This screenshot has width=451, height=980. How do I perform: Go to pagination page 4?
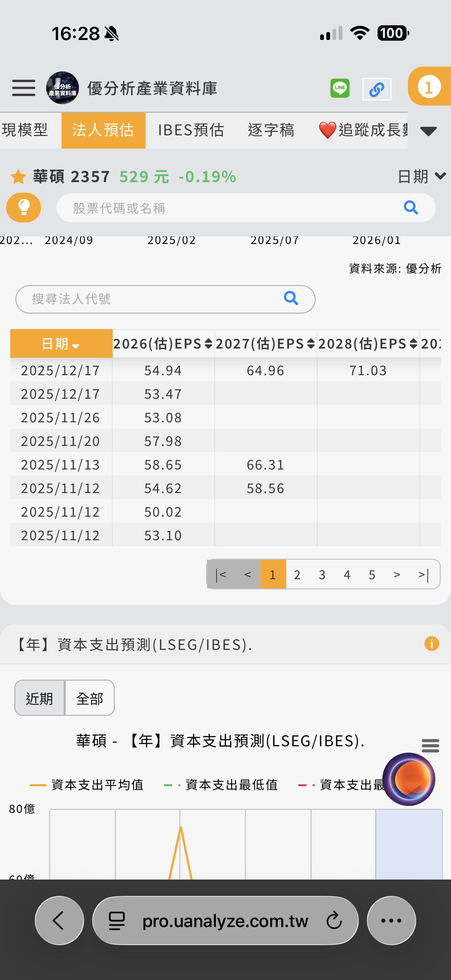(347, 574)
